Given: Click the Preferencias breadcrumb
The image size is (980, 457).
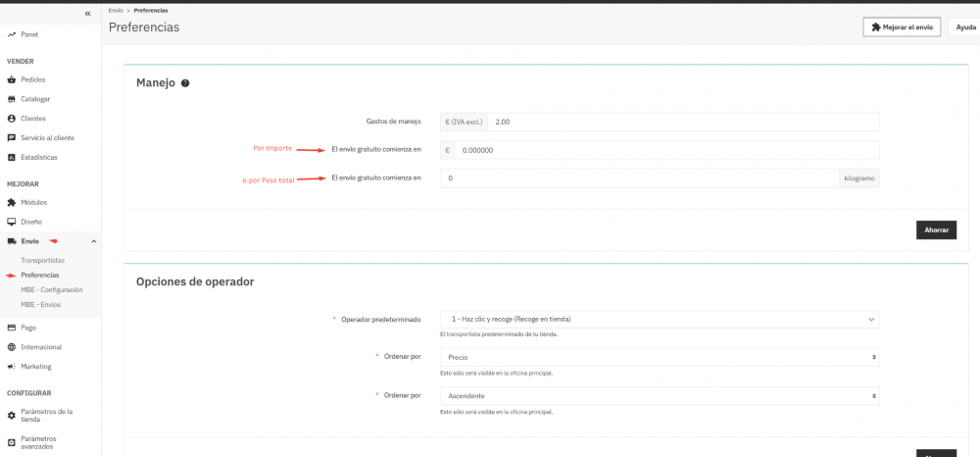Looking at the screenshot, I should 151,11.
